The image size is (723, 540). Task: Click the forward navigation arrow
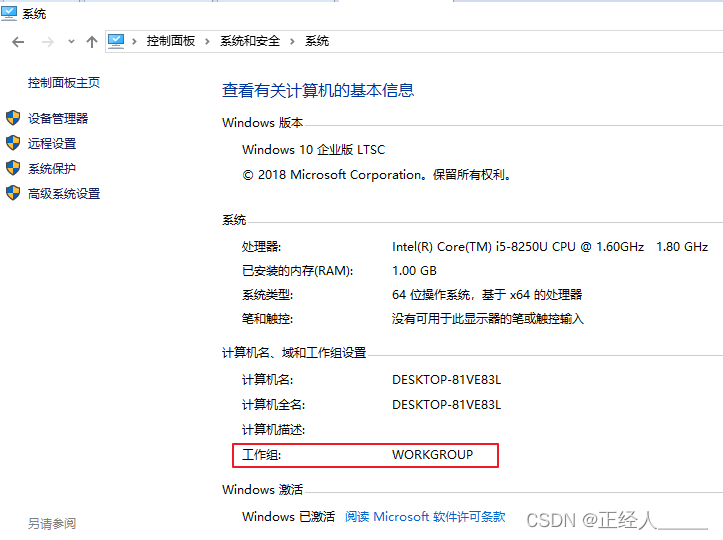(x=47, y=42)
